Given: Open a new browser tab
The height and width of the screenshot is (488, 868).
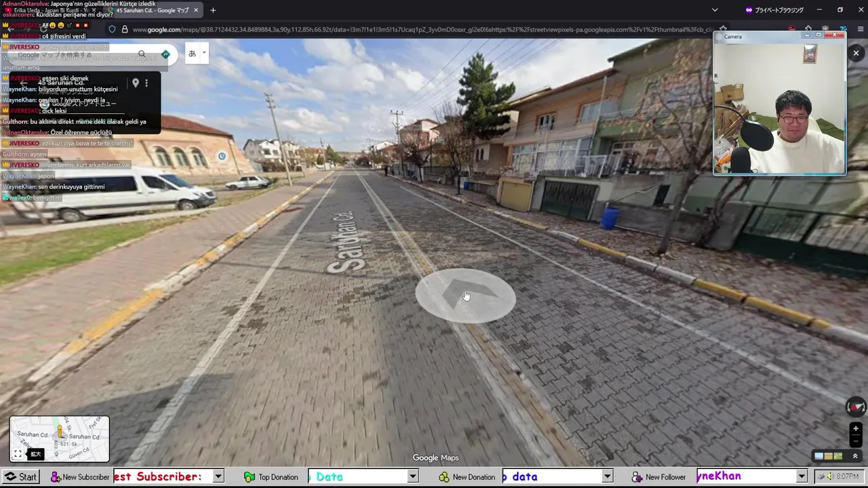Looking at the screenshot, I should pos(213,10).
